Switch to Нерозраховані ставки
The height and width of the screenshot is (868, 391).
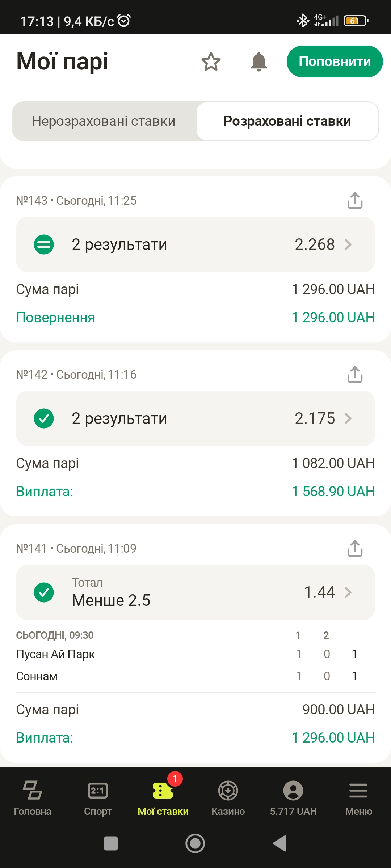point(104,121)
